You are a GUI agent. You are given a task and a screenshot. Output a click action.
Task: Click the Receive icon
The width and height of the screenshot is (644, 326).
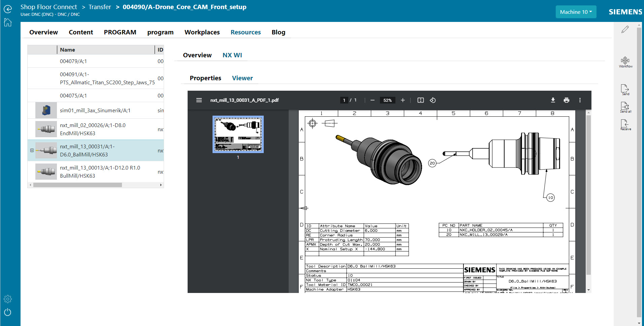point(625,124)
